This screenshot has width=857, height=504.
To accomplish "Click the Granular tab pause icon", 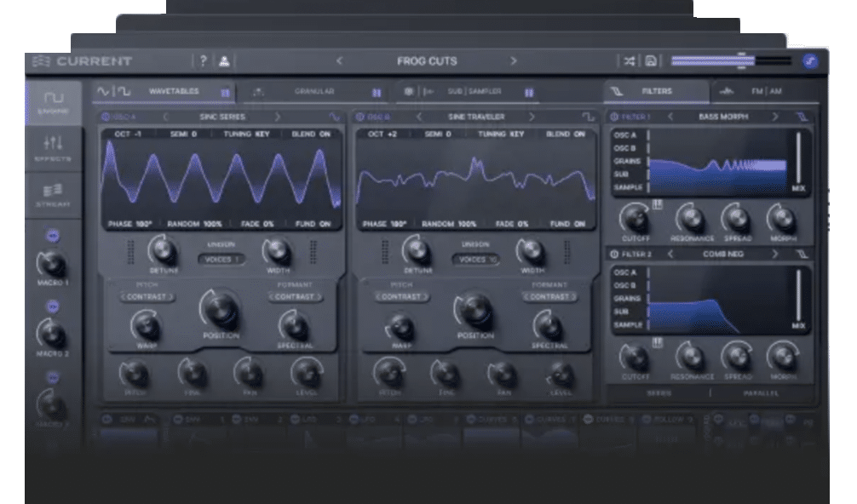I will pyautogui.click(x=377, y=93).
